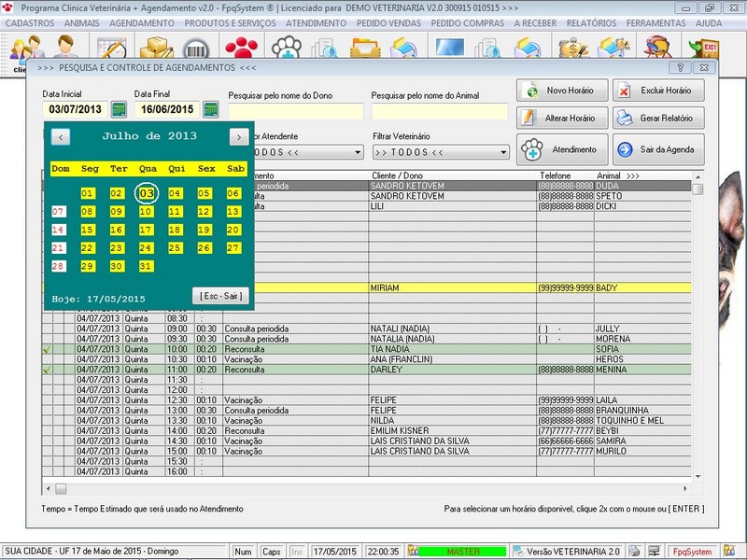
Task: Expand the Filtrar por Atendente dropdown
Action: click(x=357, y=152)
